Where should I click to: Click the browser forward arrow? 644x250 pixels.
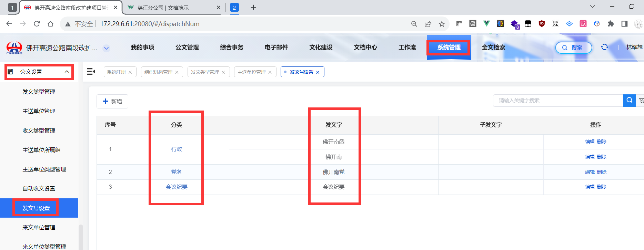[x=23, y=24]
